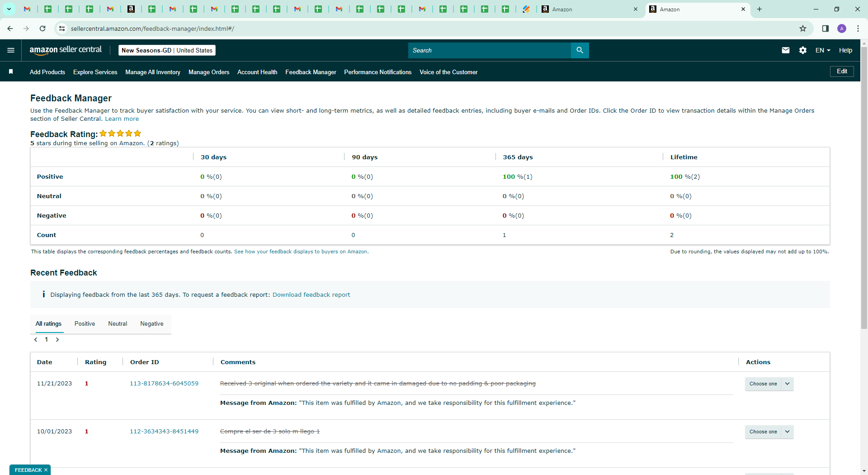Image resolution: width=868 pixels, height=475 pixels.
Task: Open the hamburger navigation menu
Action: tap(11, 50)
